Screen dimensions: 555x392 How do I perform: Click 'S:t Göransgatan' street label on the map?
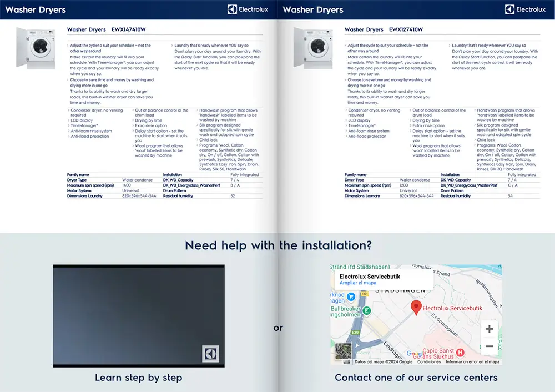coord(445,325)
